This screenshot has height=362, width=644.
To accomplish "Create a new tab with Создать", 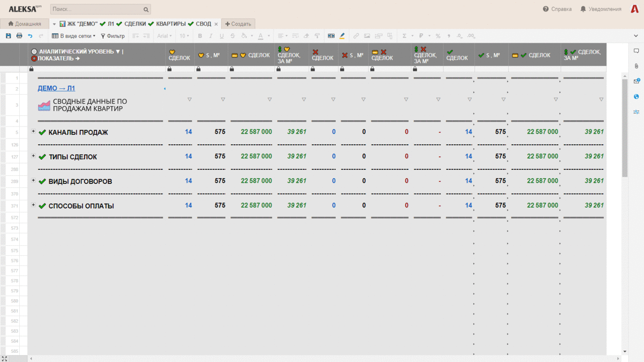I will [238, 24].
